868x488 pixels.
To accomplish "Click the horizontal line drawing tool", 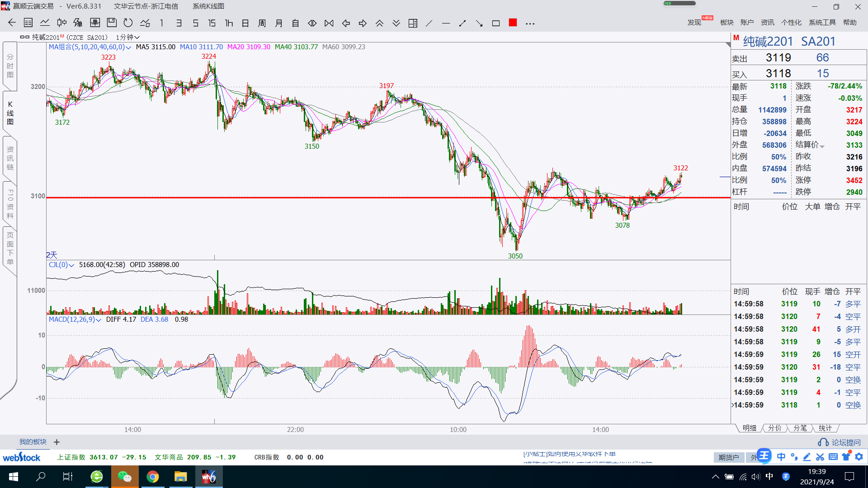I will (446, 23).
